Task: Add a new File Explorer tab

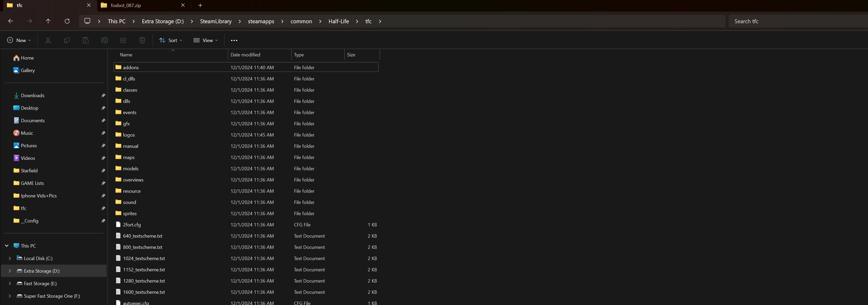Action: 200,5
